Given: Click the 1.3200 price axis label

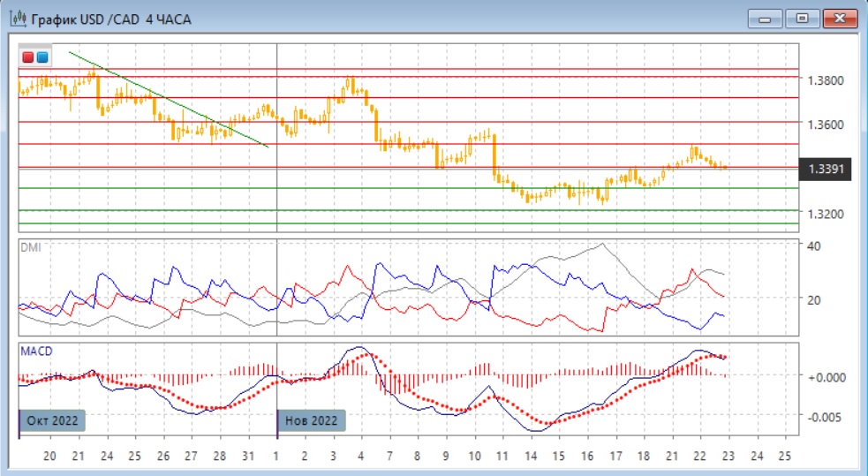Looking at the screenshot, I should point(826,214).
